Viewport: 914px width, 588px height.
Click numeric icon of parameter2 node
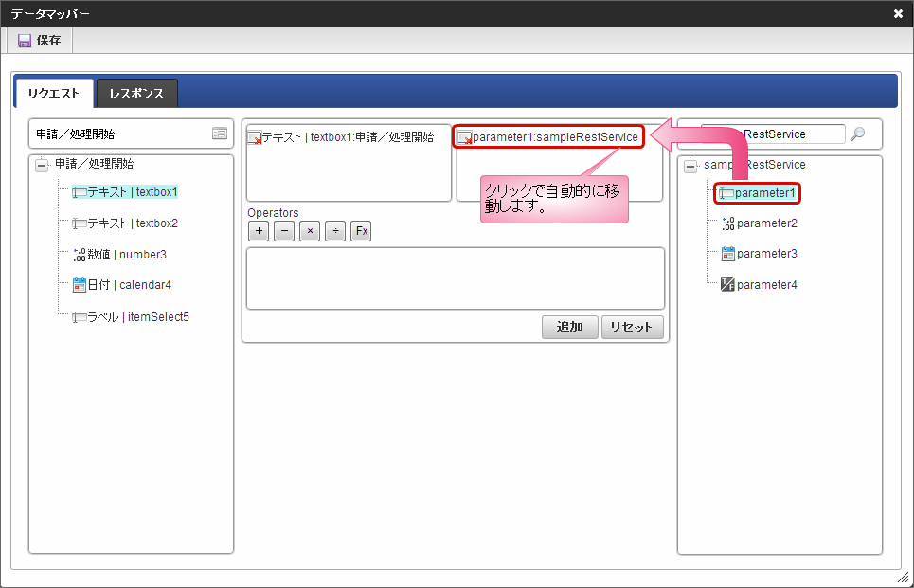point(728,223)
